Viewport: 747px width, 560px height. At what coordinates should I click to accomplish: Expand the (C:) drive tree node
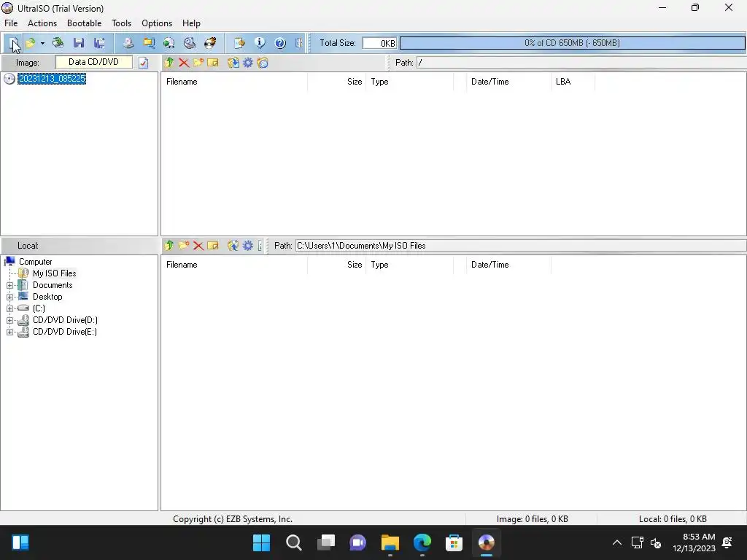(9, 308)
